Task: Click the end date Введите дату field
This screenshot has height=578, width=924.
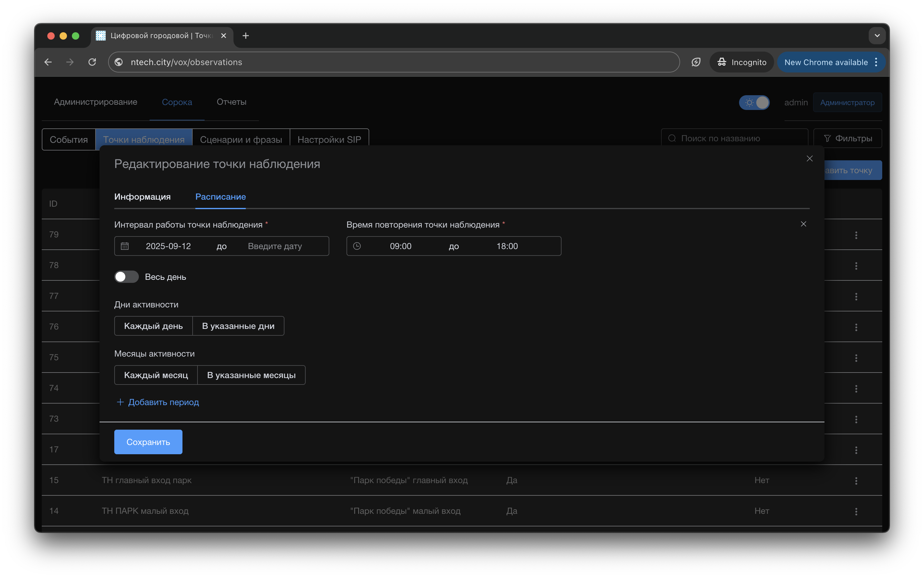Action: pyautogui.click(x=275, y=246)
